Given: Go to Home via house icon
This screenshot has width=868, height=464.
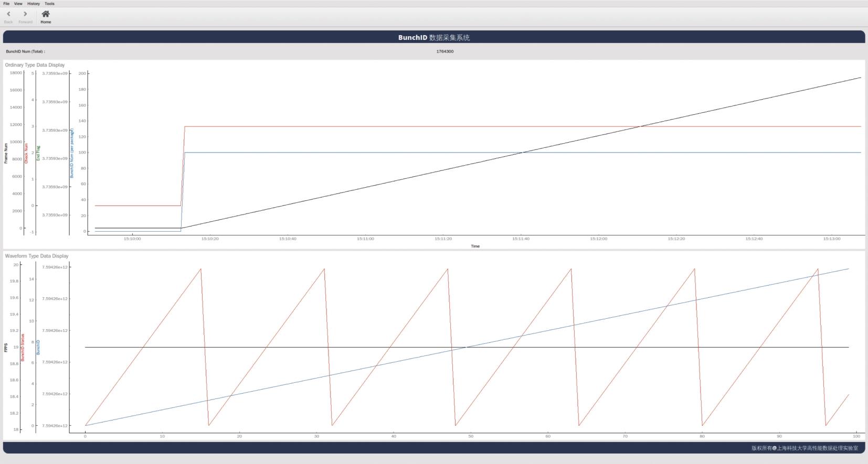Looking at the screenshot, I should tap(46, 14).
